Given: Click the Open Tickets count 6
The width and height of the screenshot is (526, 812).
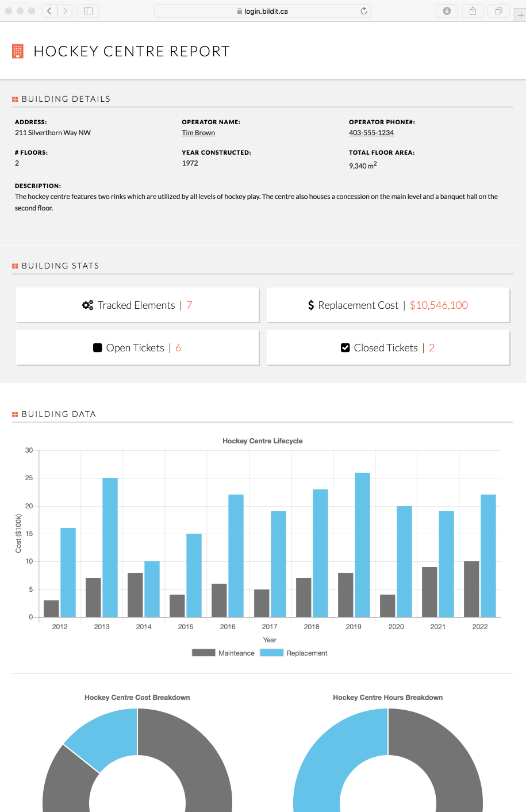Looking at the screenshot, I should 178,348.
